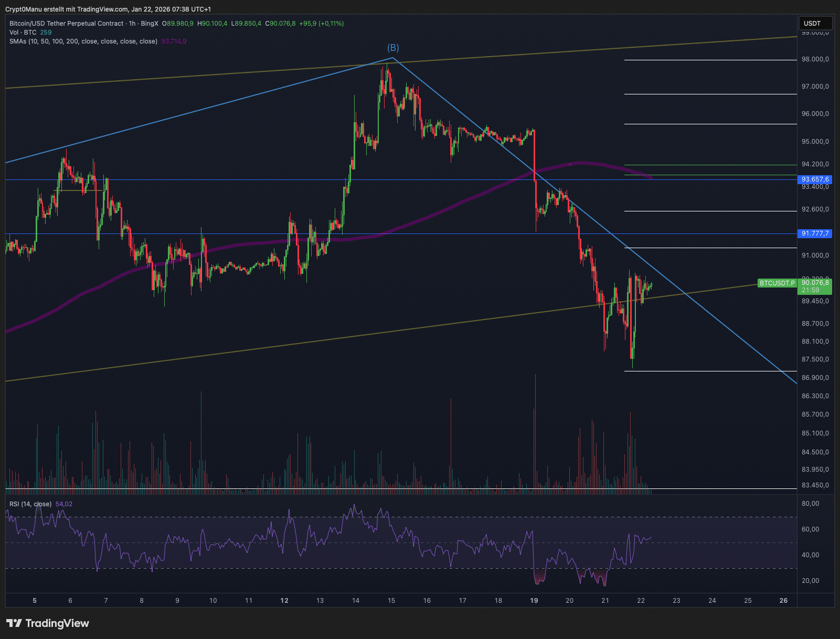Image resolution: width=840 pixels, height=639 pixels.
Task: Click the green BTCUSDT.P current price label
Action: point(777,283)
